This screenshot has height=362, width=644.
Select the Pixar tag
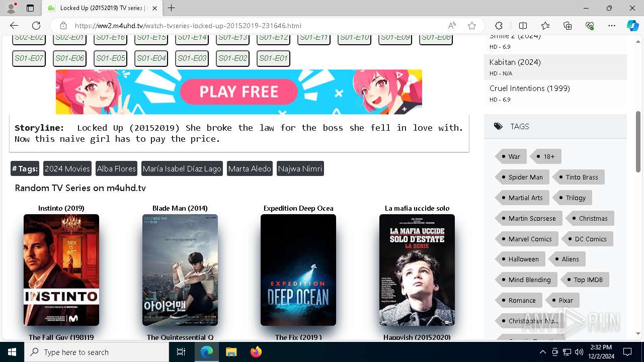pyautogui.click(x=562, y=300)
